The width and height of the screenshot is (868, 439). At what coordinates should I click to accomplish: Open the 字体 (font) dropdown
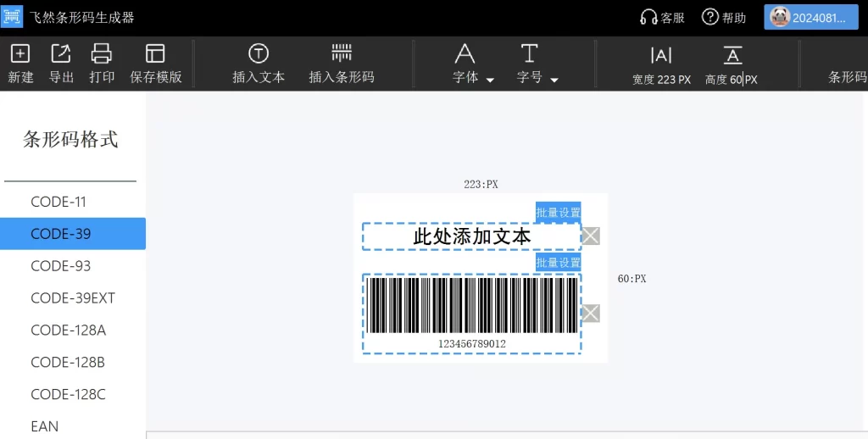coord(473,64)
